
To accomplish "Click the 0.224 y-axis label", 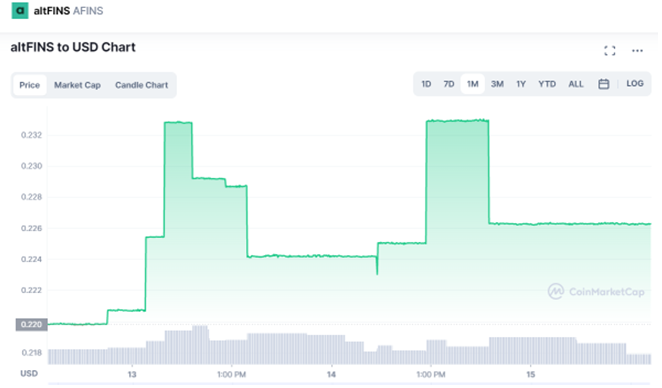I will point(32,259).
